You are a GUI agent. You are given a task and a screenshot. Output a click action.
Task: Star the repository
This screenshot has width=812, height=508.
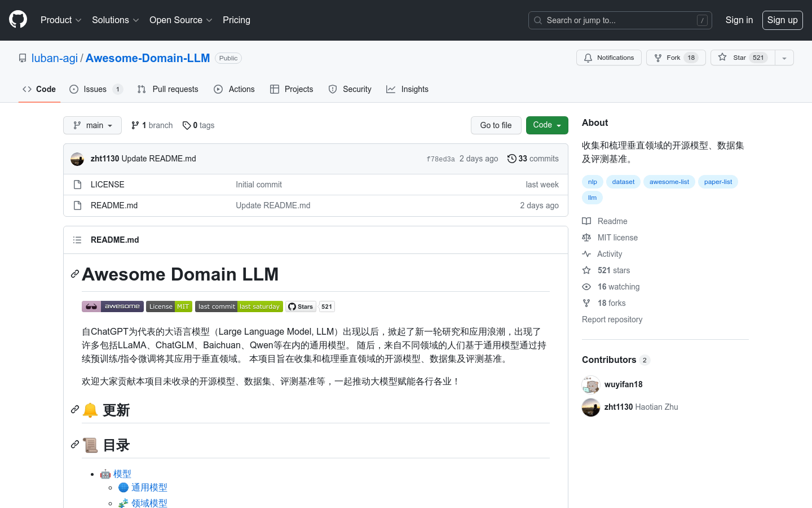pos(743,58)
